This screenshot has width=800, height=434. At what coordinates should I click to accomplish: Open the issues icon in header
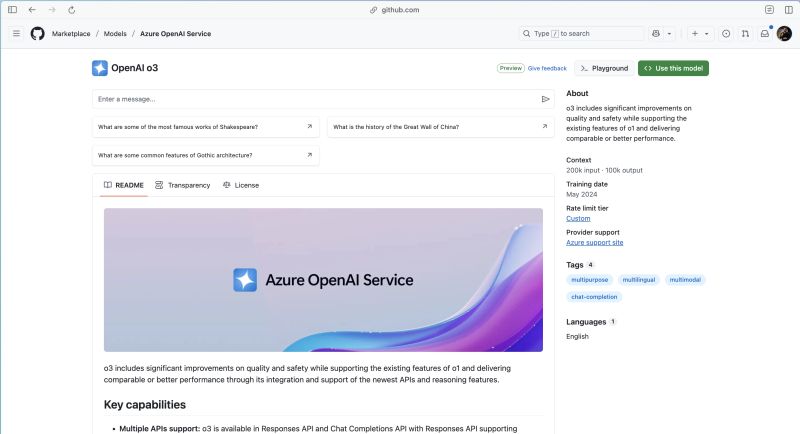(726, 34)
